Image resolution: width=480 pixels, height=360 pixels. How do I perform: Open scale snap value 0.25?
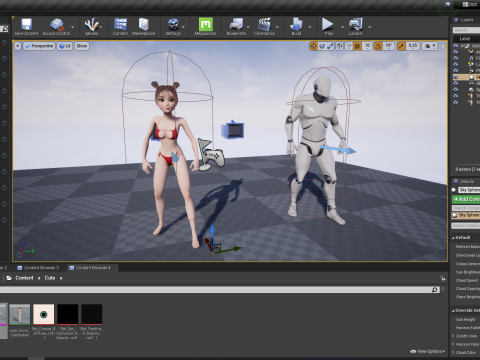point(413,46)
